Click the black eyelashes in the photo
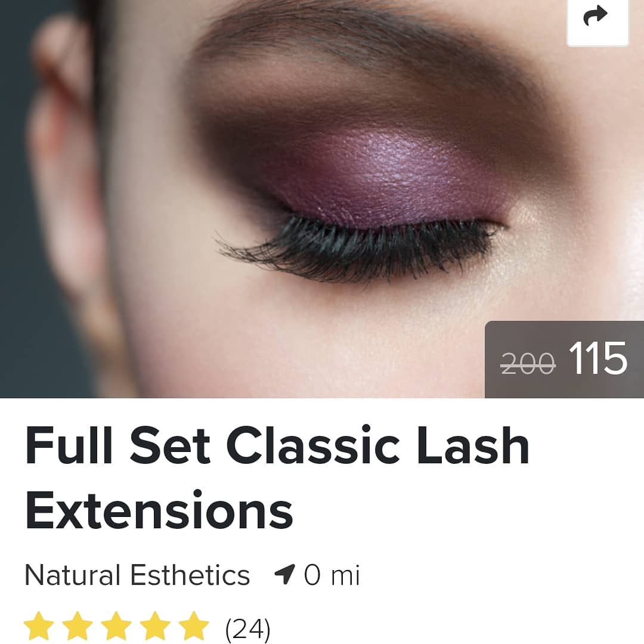 tap(357, 249)
